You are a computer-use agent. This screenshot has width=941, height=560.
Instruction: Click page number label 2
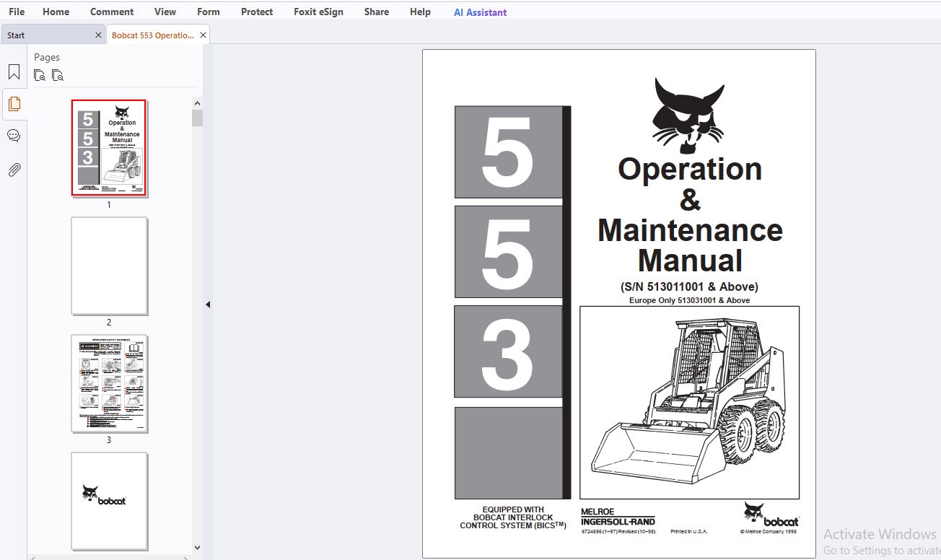(109, 323)
